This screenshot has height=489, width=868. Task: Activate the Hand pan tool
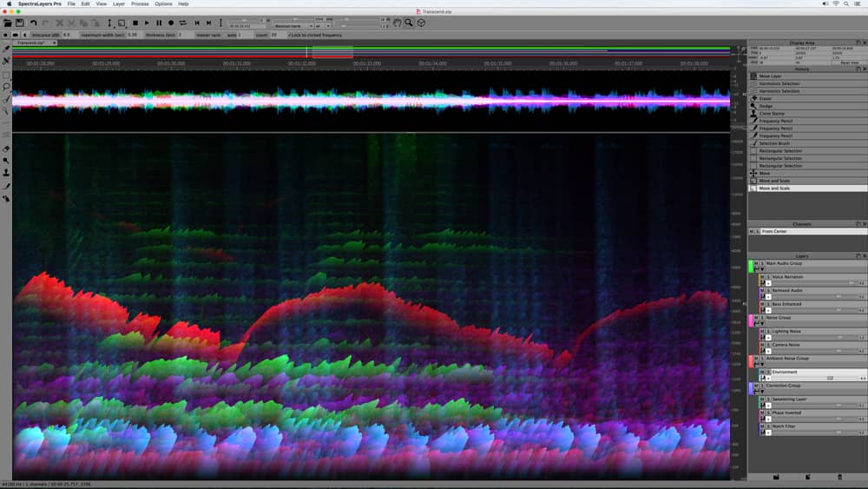click(x=397, y=23)
